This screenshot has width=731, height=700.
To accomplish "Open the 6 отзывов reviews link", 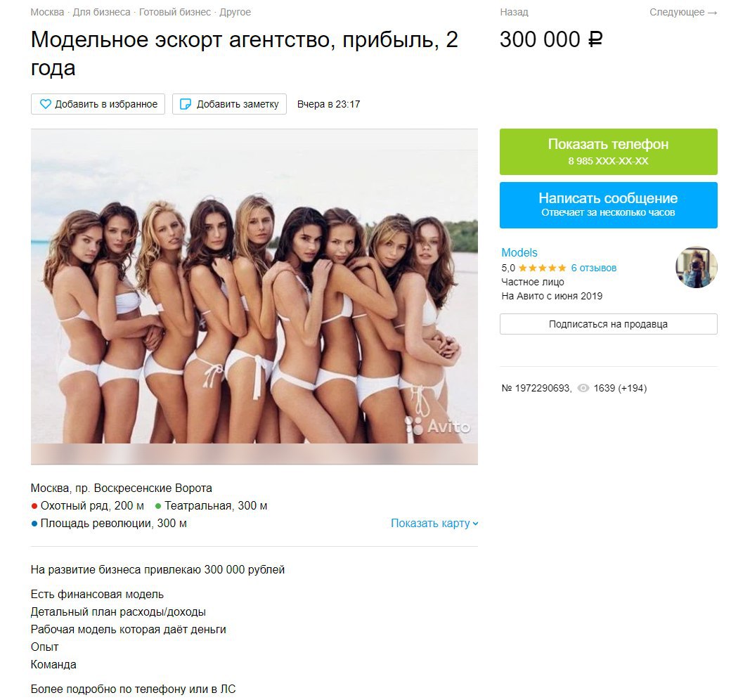I will tap(594, 268).
